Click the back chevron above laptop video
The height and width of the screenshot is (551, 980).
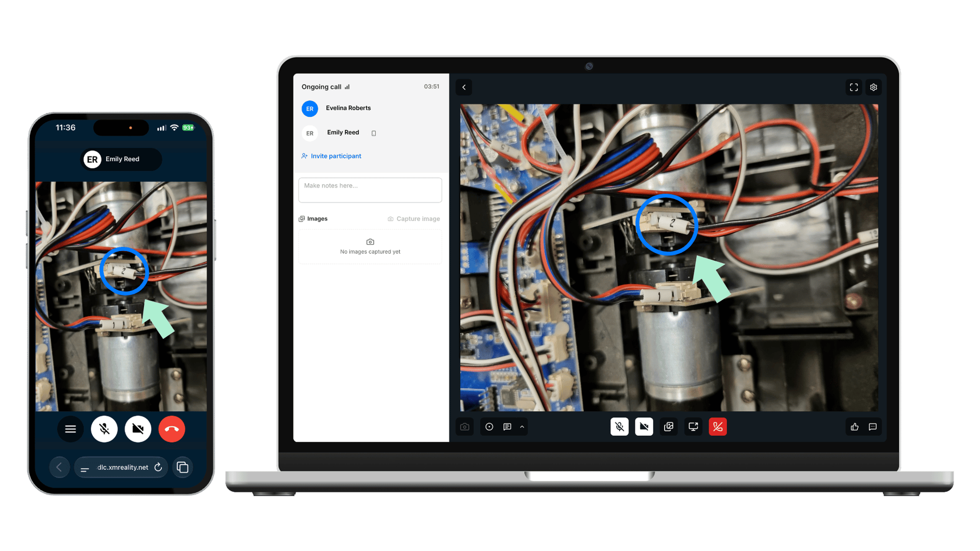(464, 87)
